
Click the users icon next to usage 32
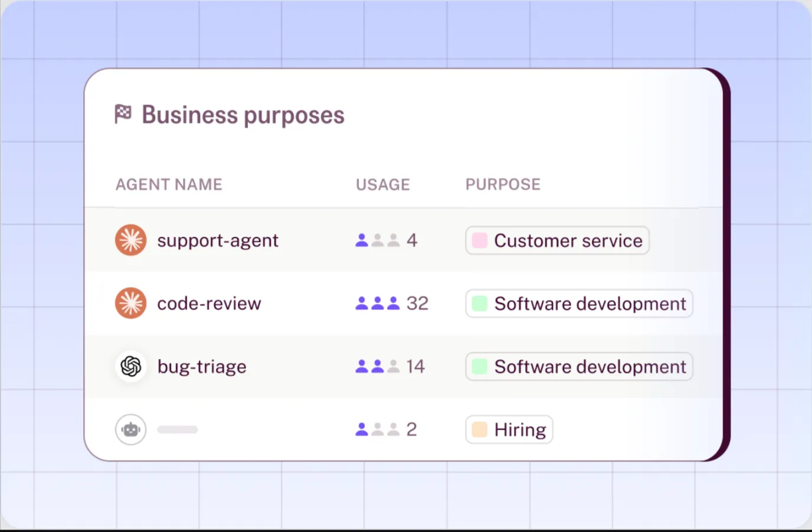pyautogui.click(x=378, y=303)
